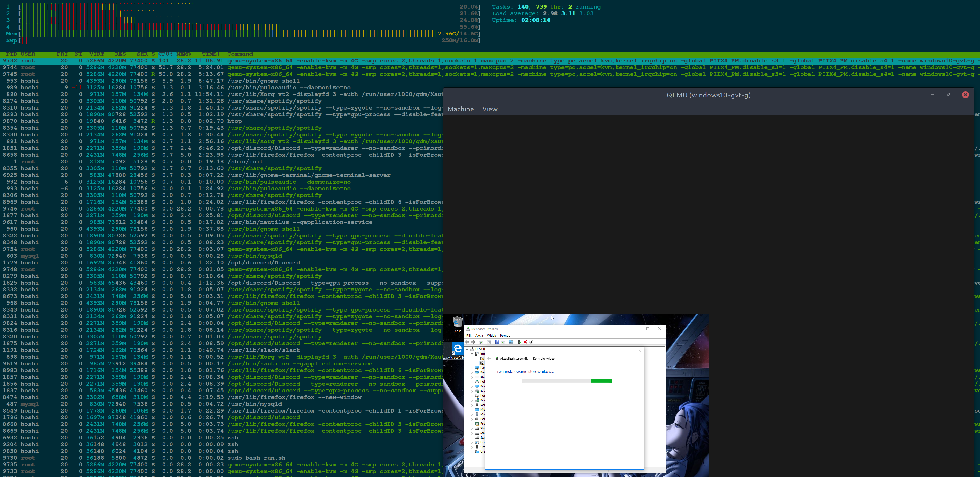This screenshot has width=980, height=477.
Task: Expand the Procesory tree node
Action: pyautogui.click(x=472, y=423)
